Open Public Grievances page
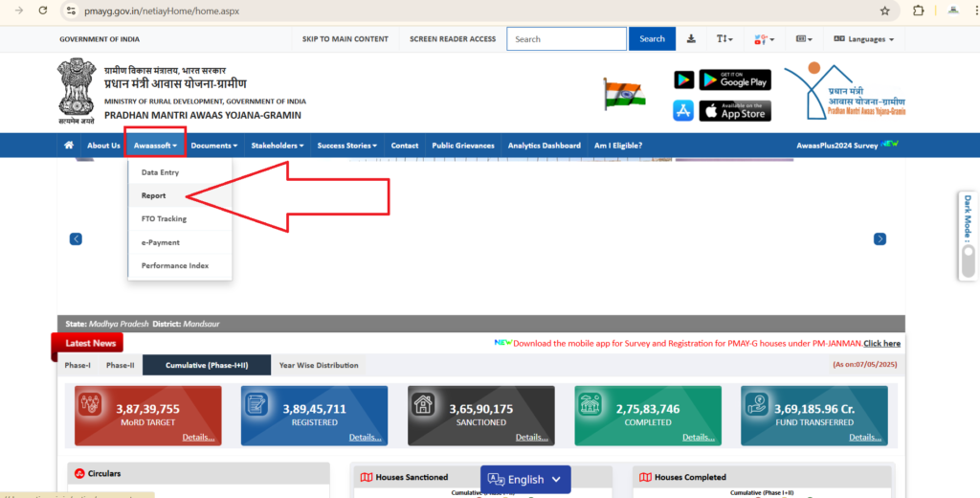Viewport: 980px width, 498px height. coord(463,146)
